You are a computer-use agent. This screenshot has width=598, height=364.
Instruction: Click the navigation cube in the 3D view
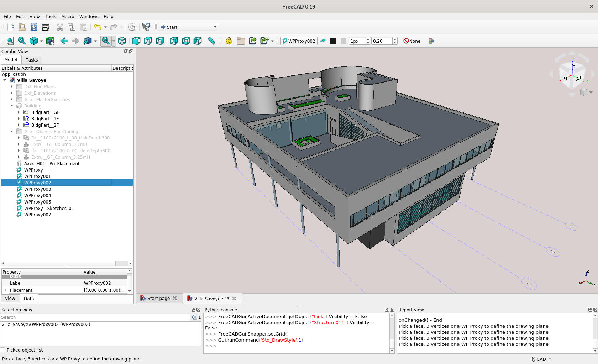pos(572,74)
